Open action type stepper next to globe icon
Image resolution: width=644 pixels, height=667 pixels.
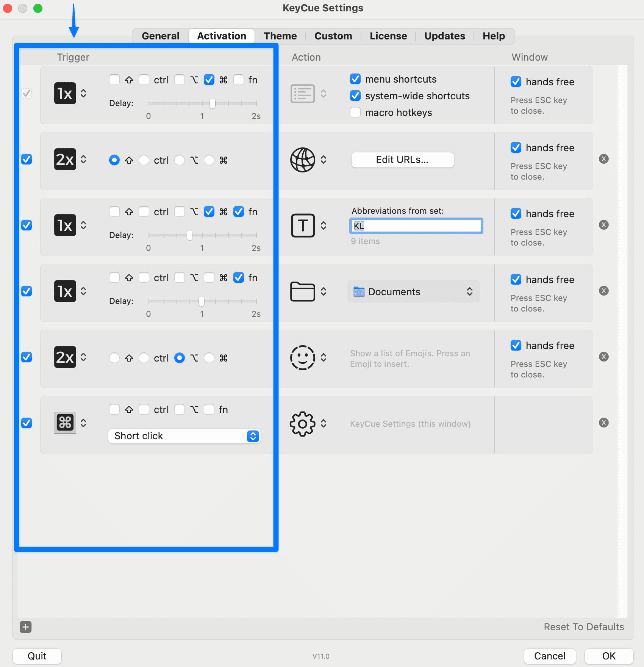[x=324, y=160]
